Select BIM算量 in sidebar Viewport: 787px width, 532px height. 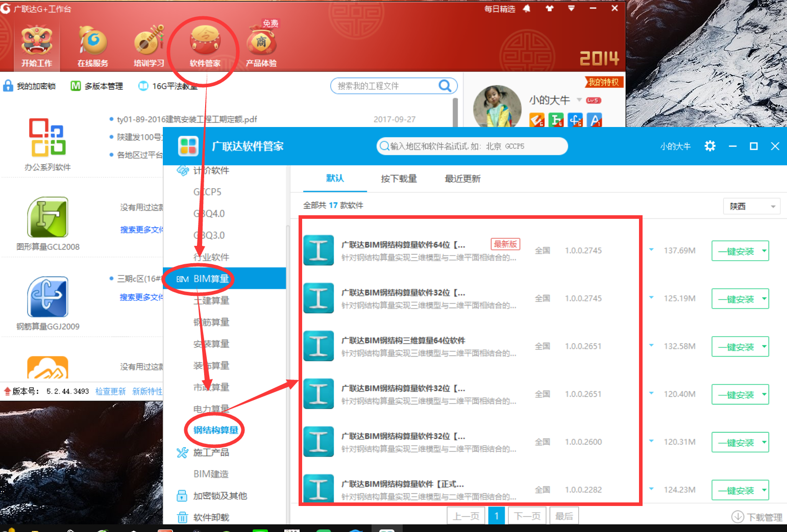225,278
